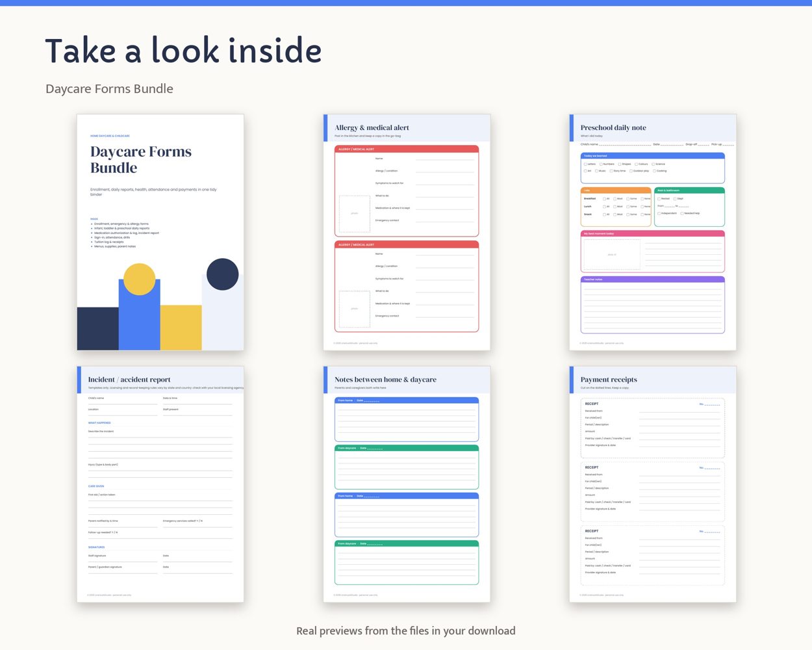812x650 pixels.
Task: Click "Medication authorization & log, incident report" bullet
Action: tap(126, 233)
